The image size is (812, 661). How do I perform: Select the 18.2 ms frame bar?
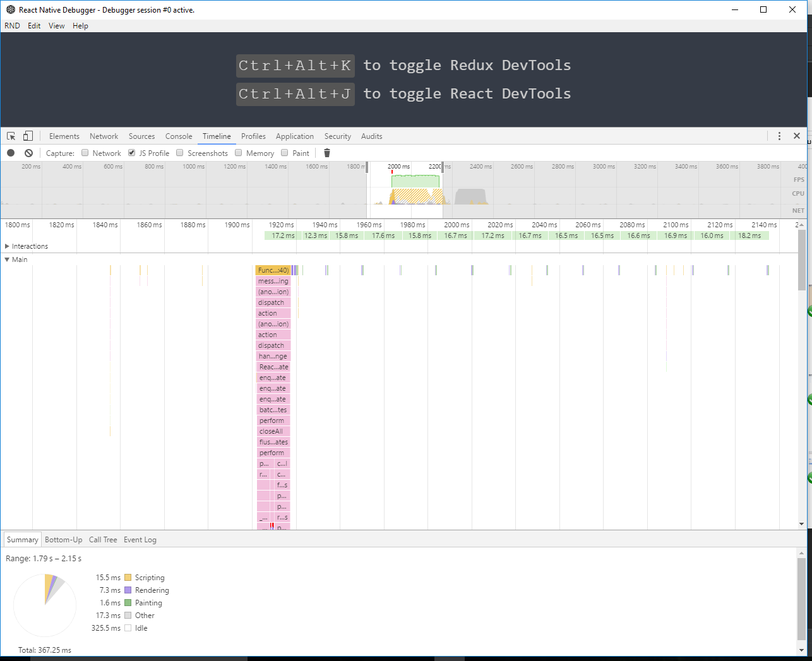pyautogui.click(x=749, y=235)
